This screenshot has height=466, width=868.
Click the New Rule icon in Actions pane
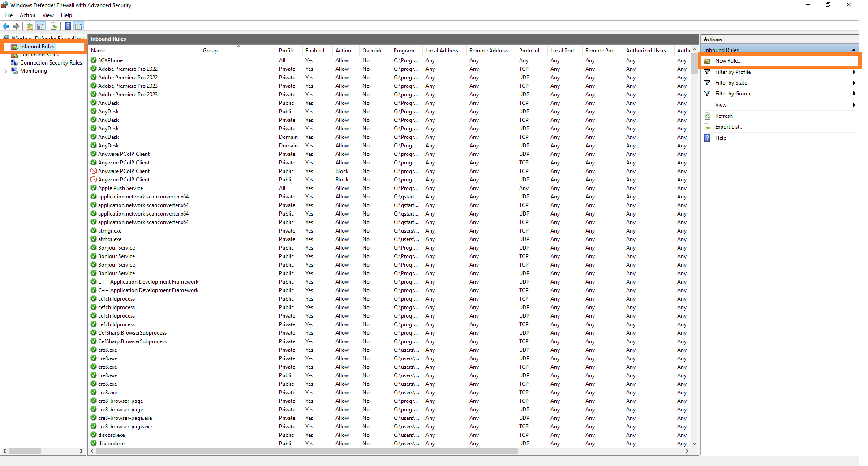click(707, 61)
